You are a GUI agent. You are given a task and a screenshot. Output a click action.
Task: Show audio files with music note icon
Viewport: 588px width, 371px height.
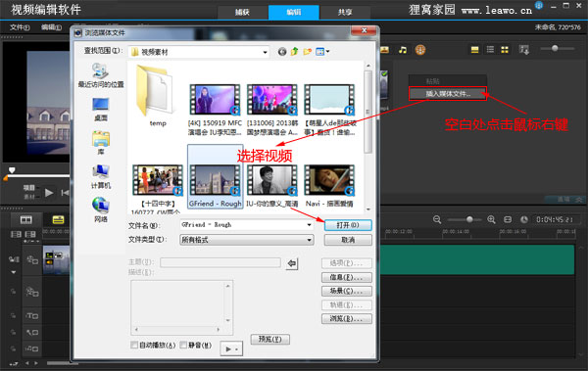pos(403,50)
